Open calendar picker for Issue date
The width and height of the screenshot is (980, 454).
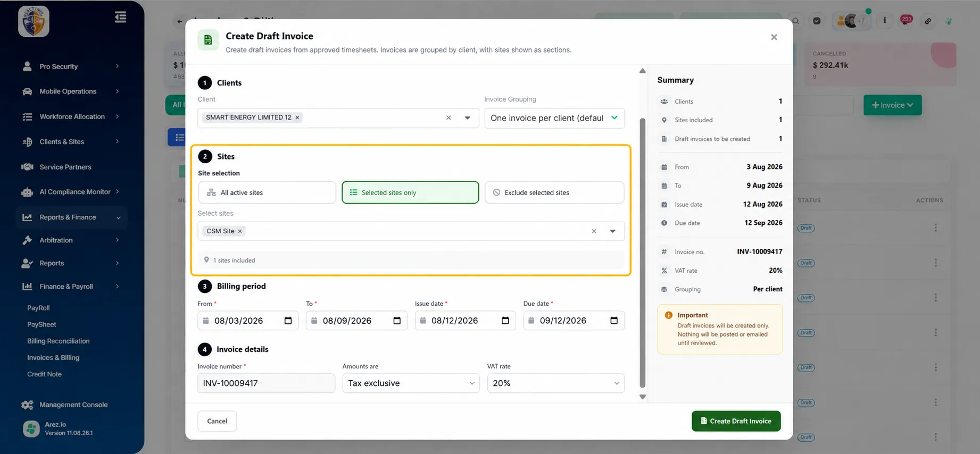(505, 321)
